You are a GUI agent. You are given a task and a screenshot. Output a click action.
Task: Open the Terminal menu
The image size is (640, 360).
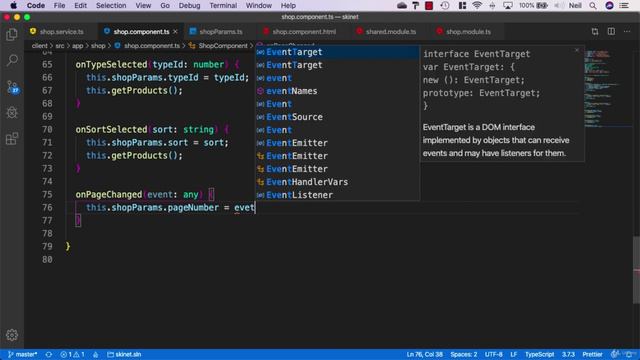coord(223,6)
